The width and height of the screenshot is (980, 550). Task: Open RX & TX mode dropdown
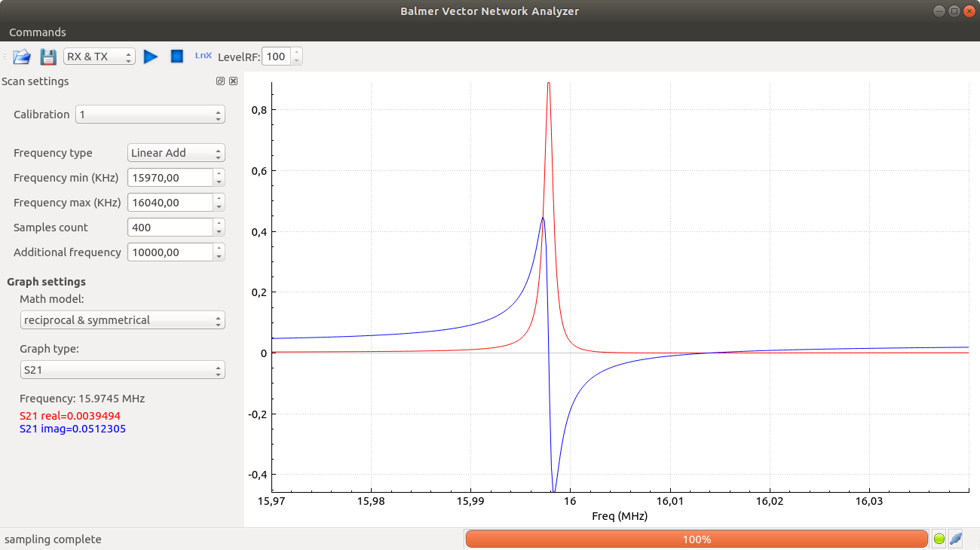pos(100,57)
